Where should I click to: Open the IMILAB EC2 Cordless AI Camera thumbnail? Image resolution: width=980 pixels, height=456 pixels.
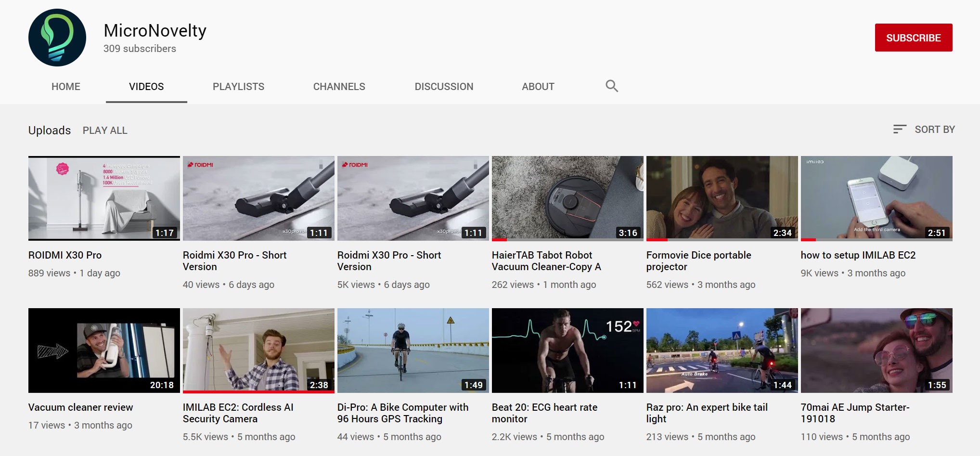point(258,351)
